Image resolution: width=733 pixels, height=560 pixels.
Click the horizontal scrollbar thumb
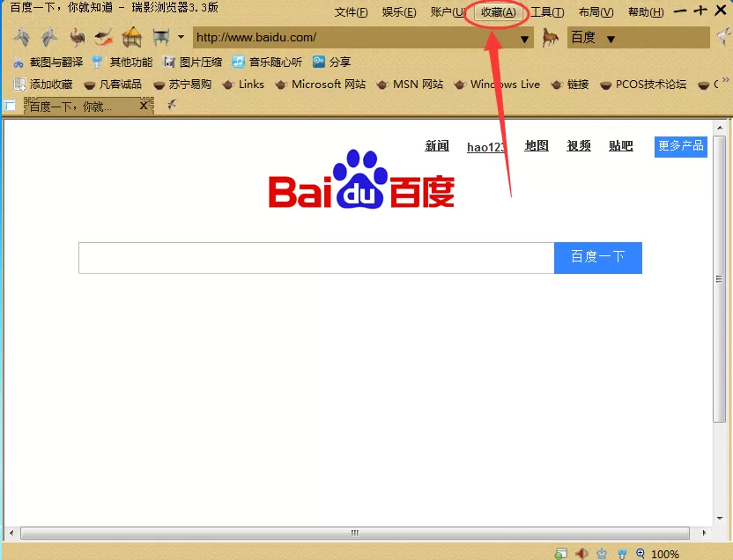355,533
